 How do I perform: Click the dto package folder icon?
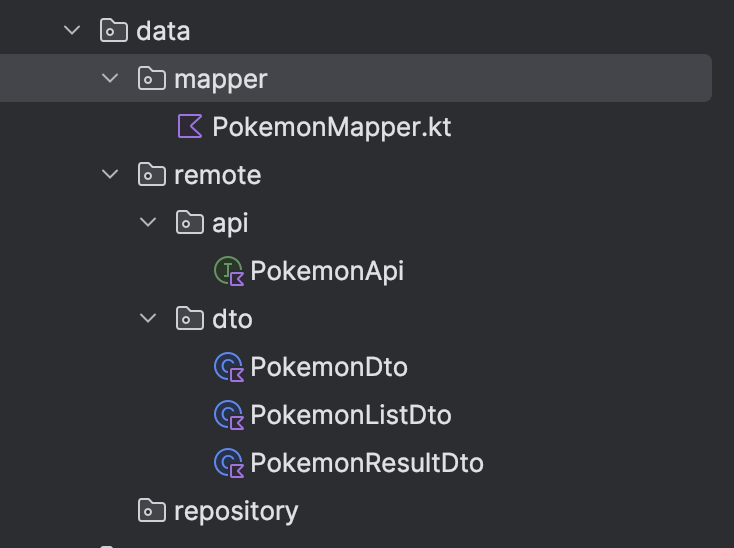point(190,319)
